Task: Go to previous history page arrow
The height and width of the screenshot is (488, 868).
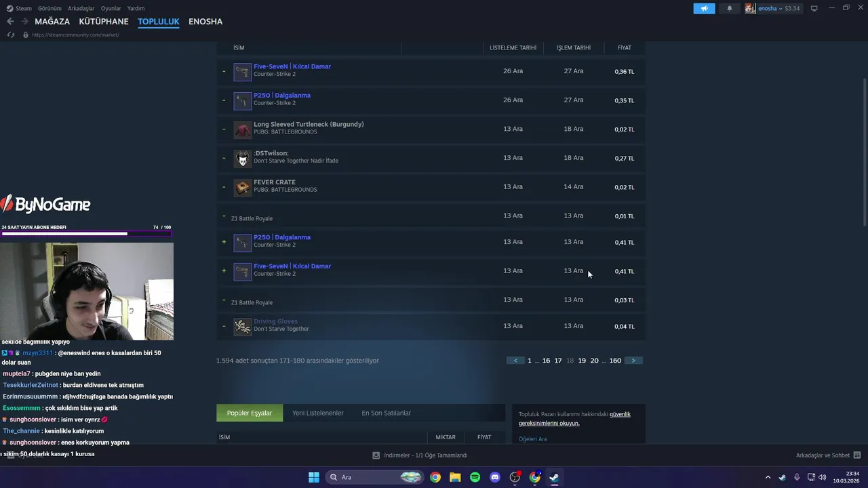Action: coord(515,361)
